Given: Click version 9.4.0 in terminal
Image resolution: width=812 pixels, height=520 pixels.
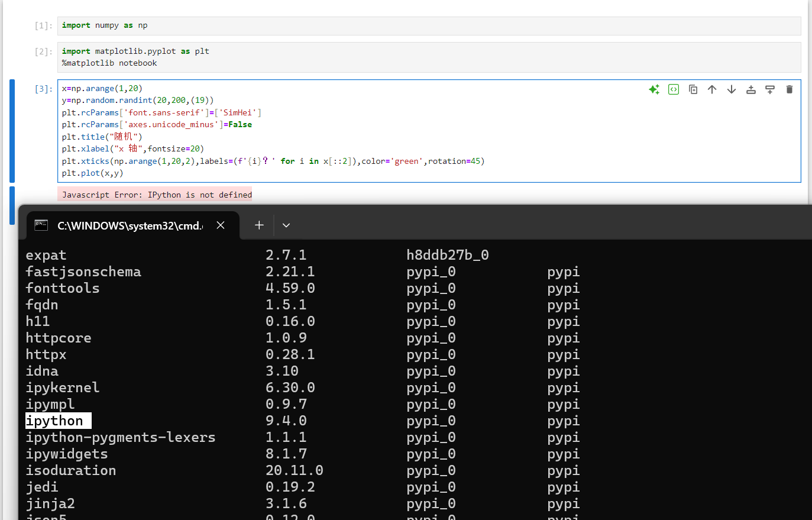Looking at the screenshot, I should click(x=286, y=421).
